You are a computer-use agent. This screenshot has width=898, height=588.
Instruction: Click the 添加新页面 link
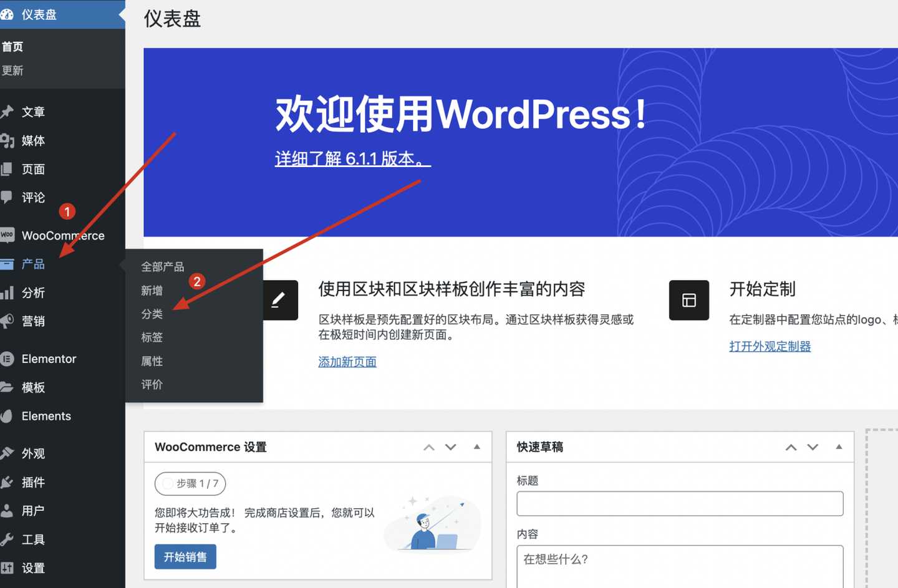(x=347, y=362)
